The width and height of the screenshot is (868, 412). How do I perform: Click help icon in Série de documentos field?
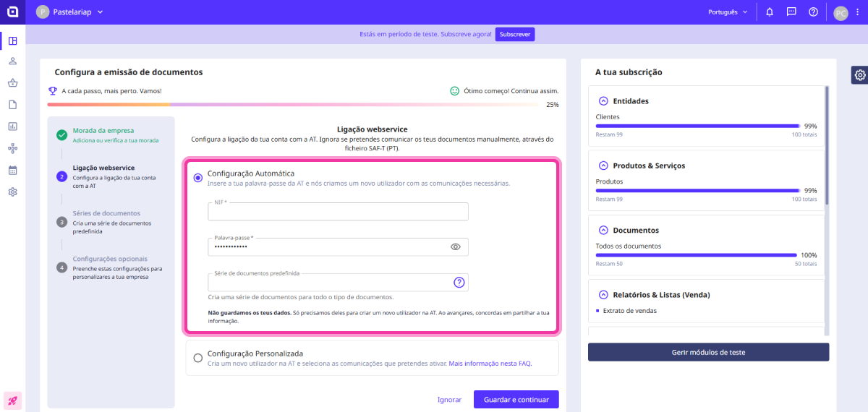[x=459, y=282]
